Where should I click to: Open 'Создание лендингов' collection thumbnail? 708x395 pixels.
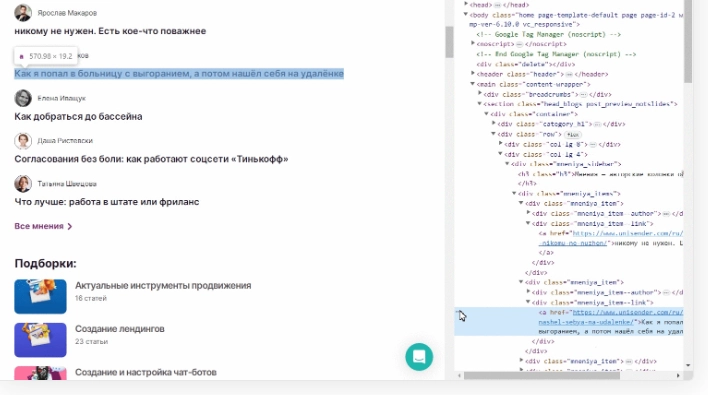[40, 339]
